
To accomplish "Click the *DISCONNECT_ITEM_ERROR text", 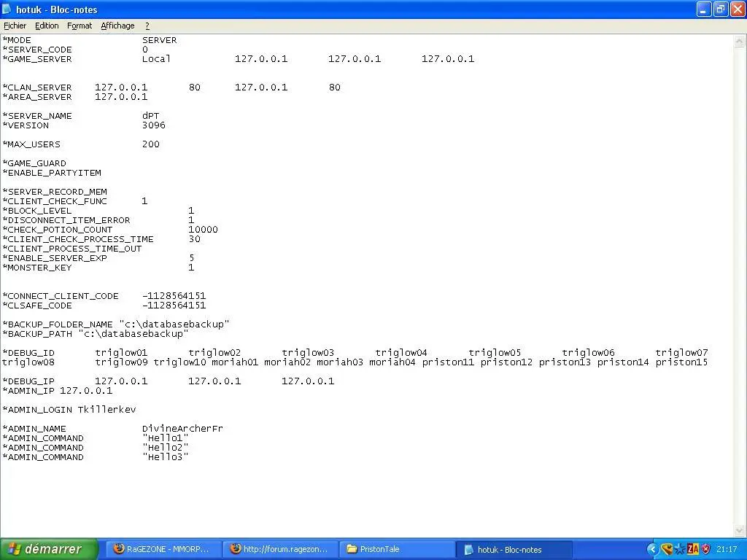I will coord(66,220).
